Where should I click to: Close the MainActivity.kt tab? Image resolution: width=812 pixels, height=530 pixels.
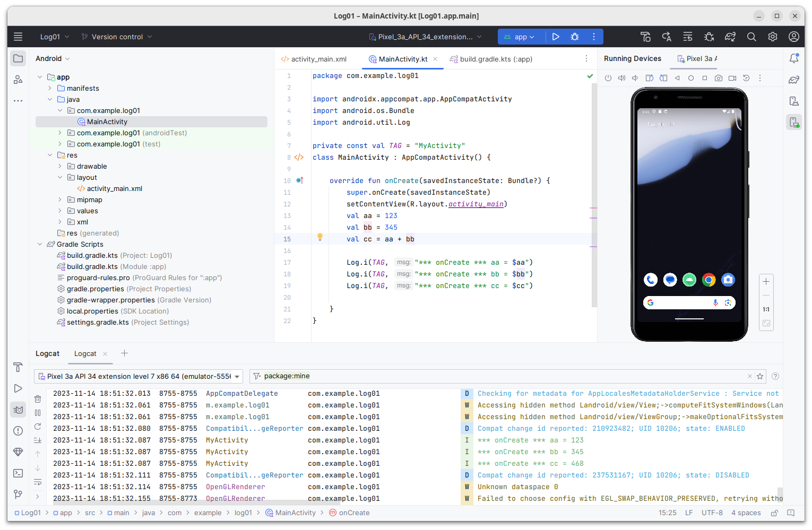(435, 59)
